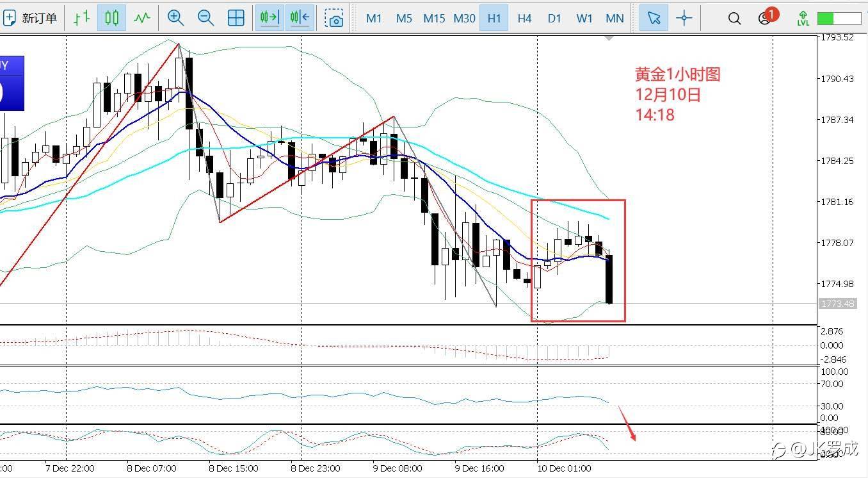Click price scale value 1778.07
Image resolution: width=868 pixels, height=478 pixels.
[x=838, y=243]
